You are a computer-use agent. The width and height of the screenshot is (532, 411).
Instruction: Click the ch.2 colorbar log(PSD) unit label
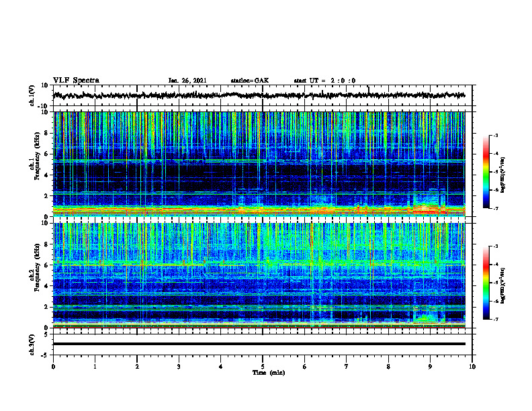tap(503, 285)
